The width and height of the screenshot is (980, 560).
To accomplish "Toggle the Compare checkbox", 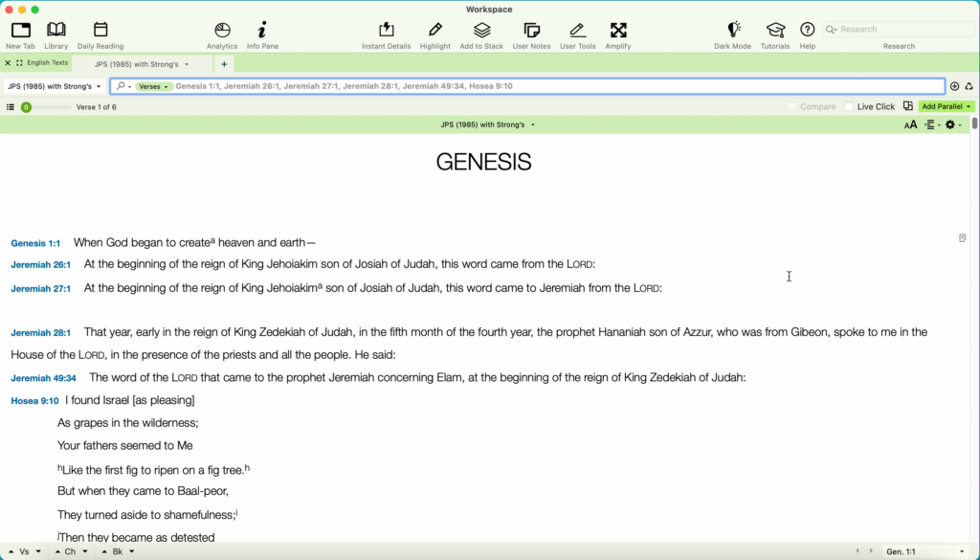I will [791, 106].
